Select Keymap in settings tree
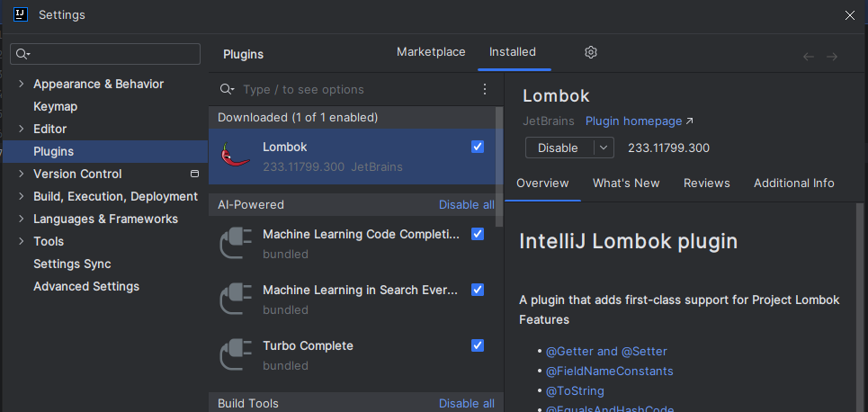The height and width of the screenshot is (412, 868). tap(56, 106)
